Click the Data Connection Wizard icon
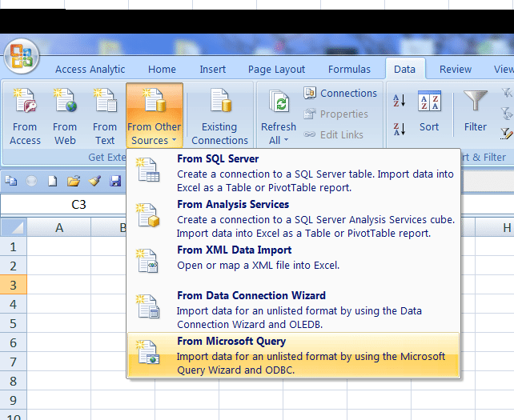This screenshot has width=514, height=420. 148,306
